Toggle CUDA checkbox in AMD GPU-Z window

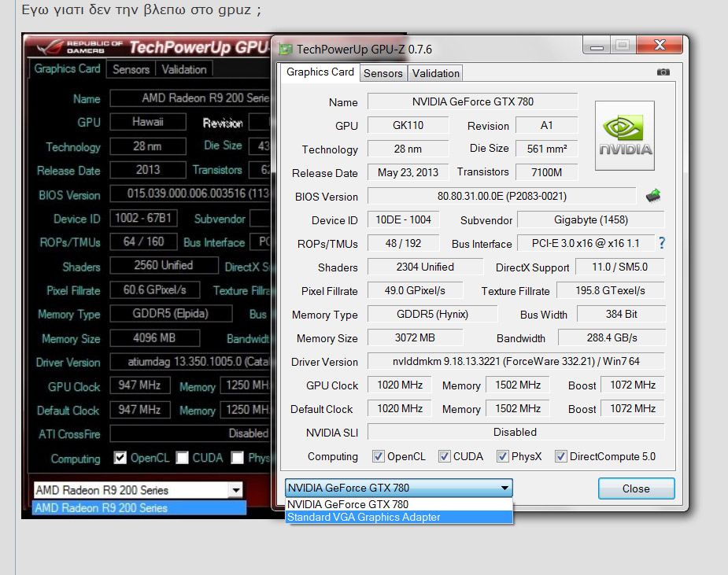182,458
